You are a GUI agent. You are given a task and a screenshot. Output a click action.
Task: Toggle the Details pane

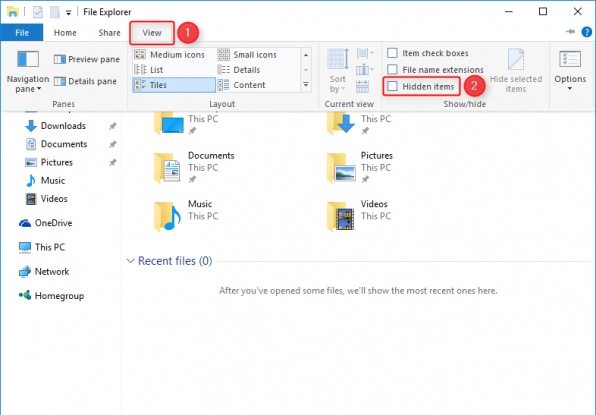tap(85, 81)
